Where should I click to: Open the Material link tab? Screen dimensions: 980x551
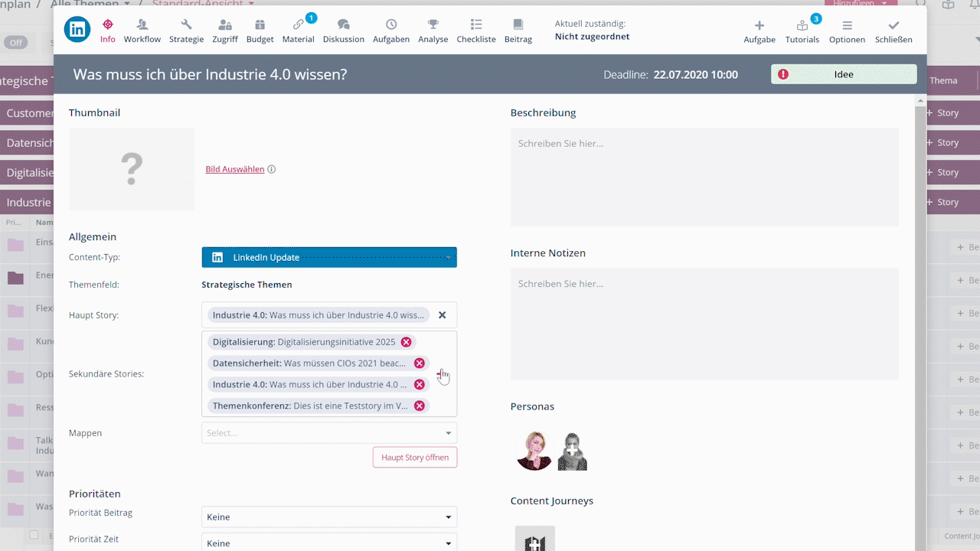pyautogui.click(x=298, y=31)
